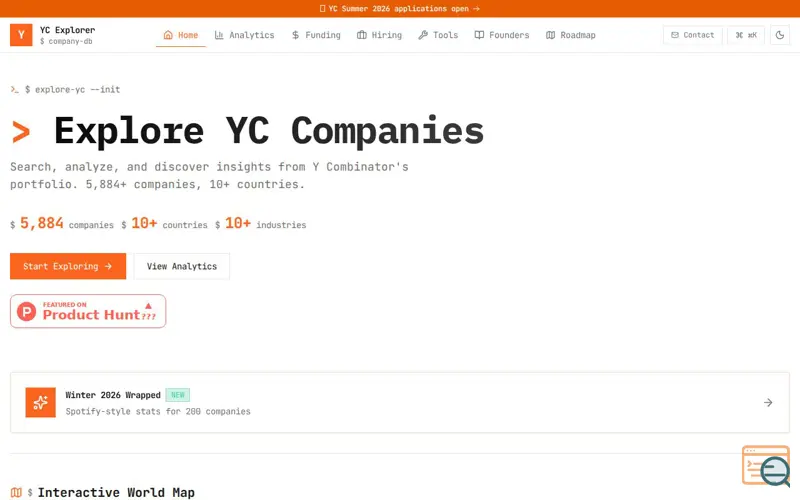Click the Winter 2026 Wrapped sparkle icon
Screen dimensions: 800x500
[x=40, y=403]
